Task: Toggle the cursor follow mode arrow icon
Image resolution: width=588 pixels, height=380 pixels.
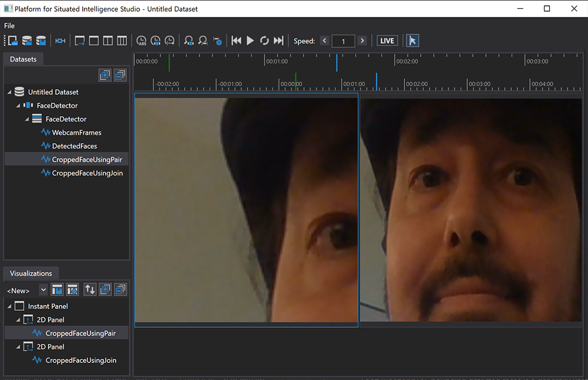Action: tap(412, 40)
